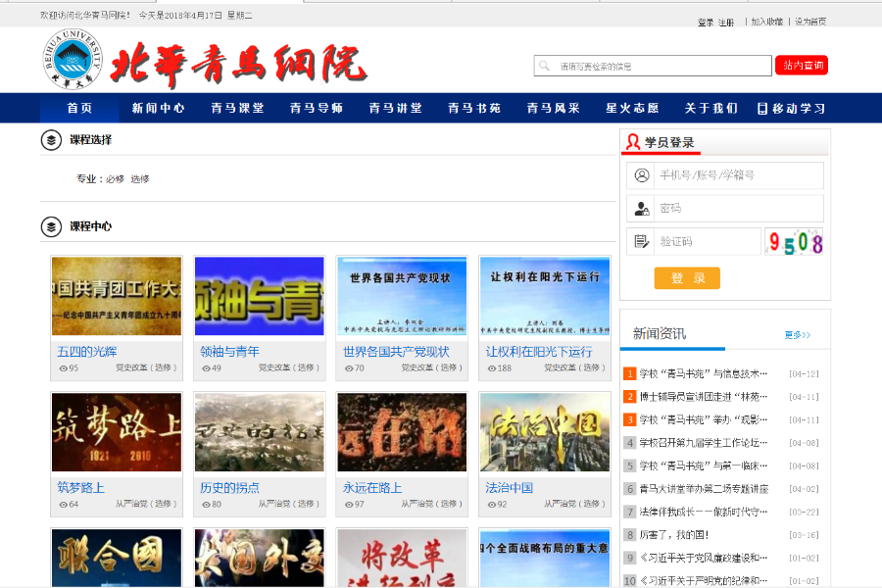Click 更多>> in the news section

(x=797, y=335)
